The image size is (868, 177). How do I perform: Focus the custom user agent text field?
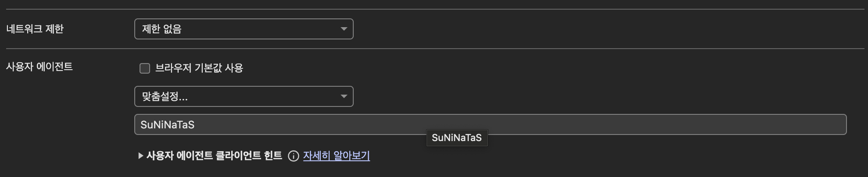tap(490, 124)
